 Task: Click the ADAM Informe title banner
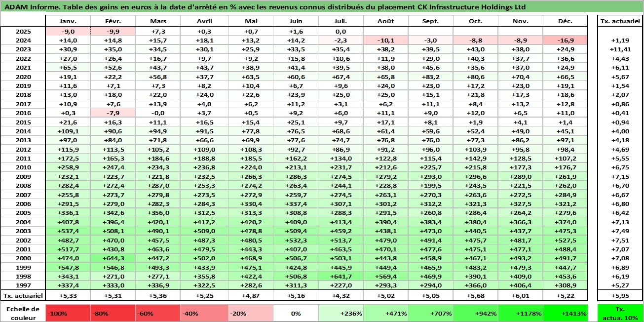[322, 7]
